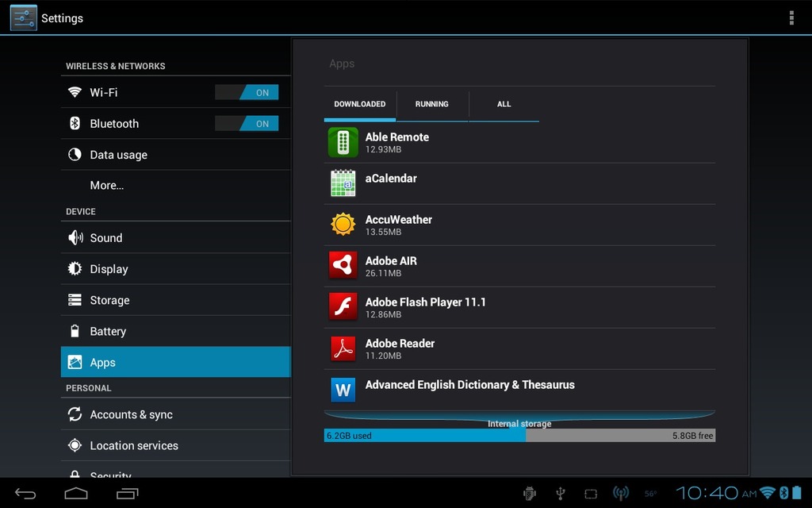812x508 pixels.
Task: Tap the Android debug notification icon
Action: [x=529, y=494]
